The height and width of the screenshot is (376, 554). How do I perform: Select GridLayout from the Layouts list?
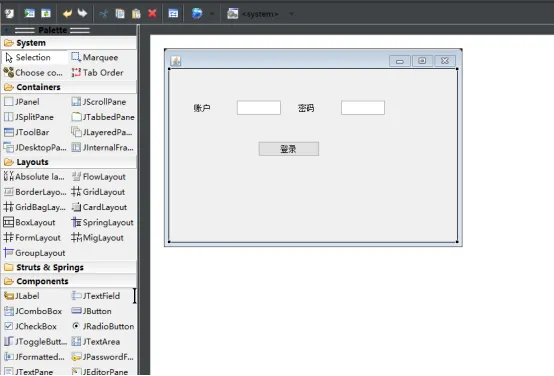[98, 192]
